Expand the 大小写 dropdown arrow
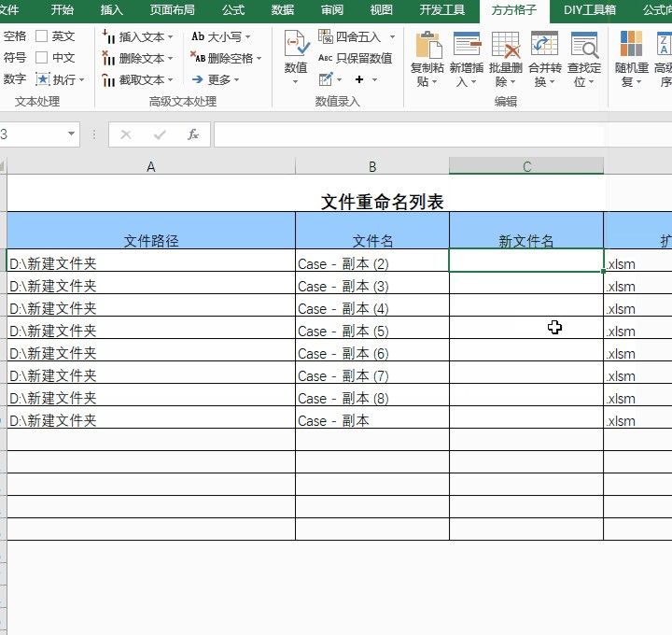This screenshot has height=635, width=672. click(247, 36)
